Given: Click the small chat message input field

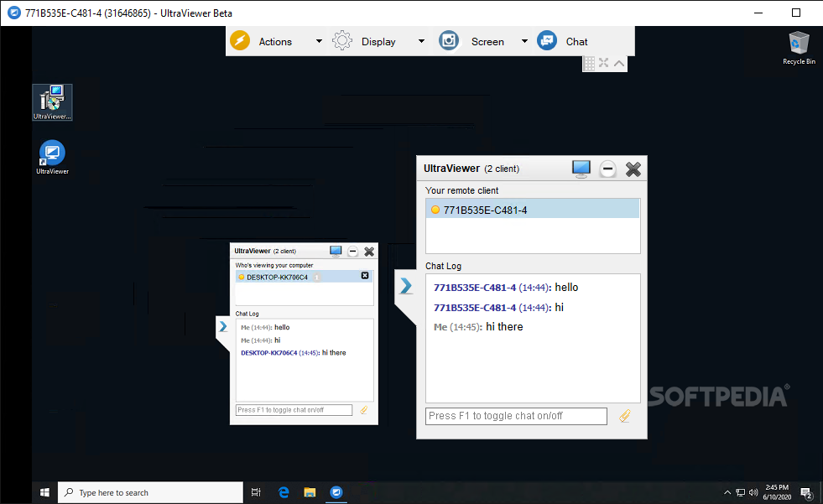Looking at the screenshot, I should point(294,410).
